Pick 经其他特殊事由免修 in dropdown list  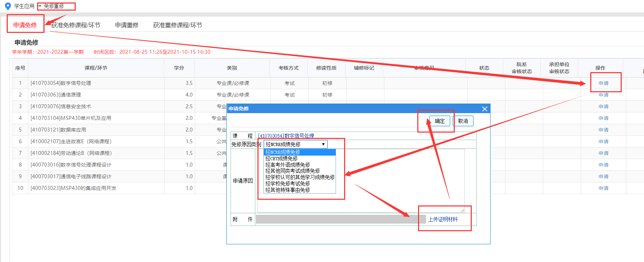click(x=288, y=190)
